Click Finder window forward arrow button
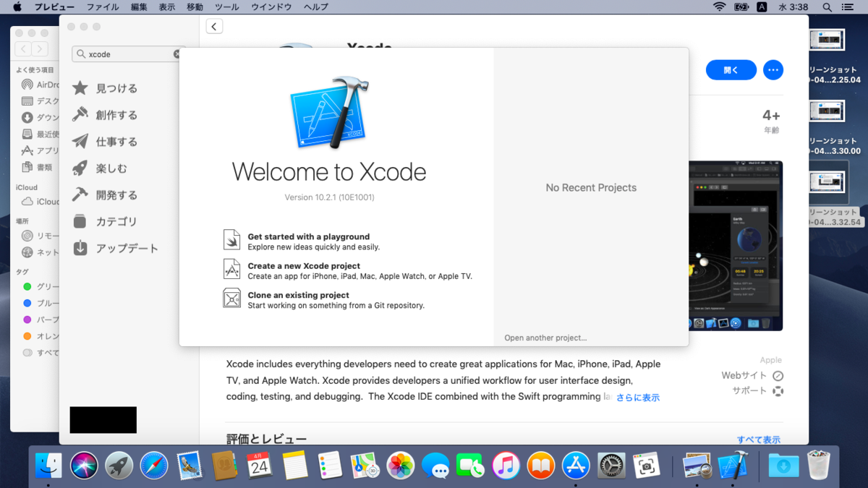The height and width of the screenshot is (488, 868). coord(40,49)
